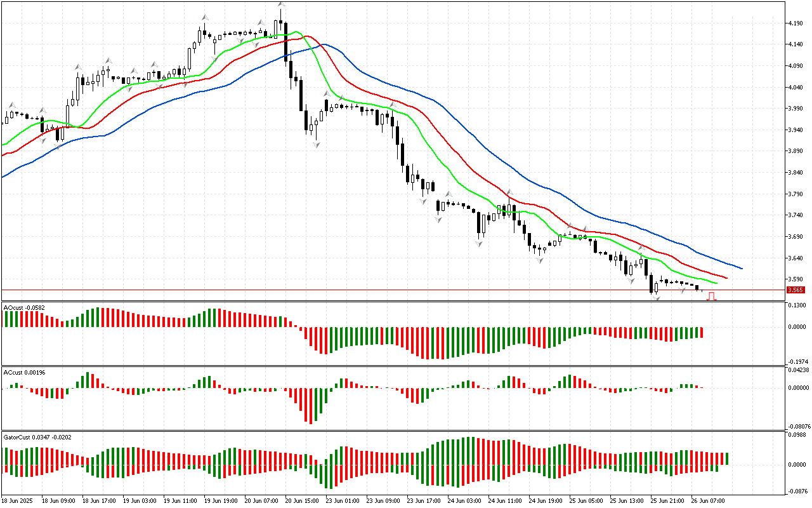Click the right end of the green Alligator line
This screenshot has width=812, height=508.
pos(716,283)
